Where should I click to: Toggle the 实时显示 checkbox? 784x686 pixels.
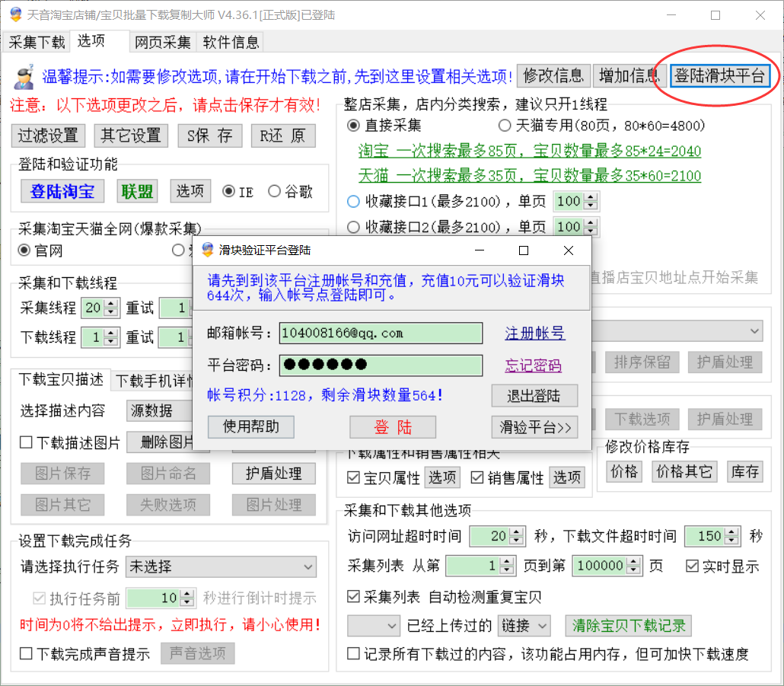692,566
